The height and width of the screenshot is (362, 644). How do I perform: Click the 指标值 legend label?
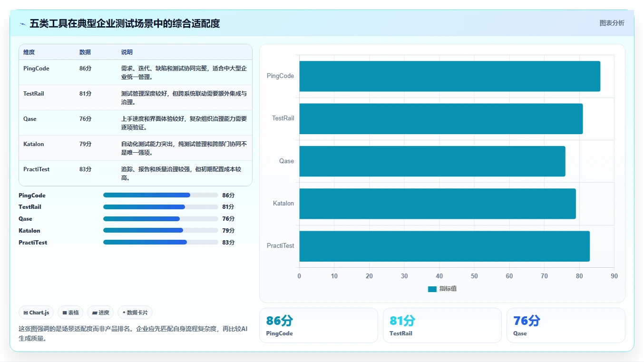click(448, 289)
